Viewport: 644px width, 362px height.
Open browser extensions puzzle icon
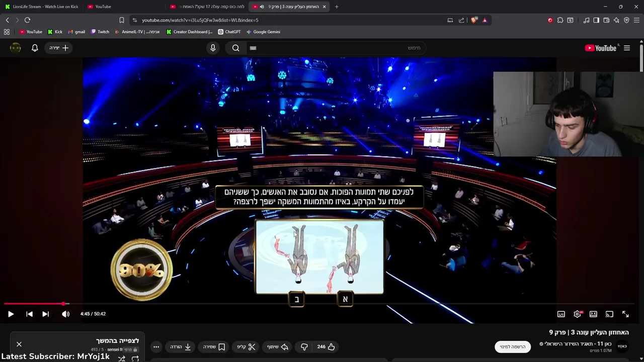[x=560, y=20]
